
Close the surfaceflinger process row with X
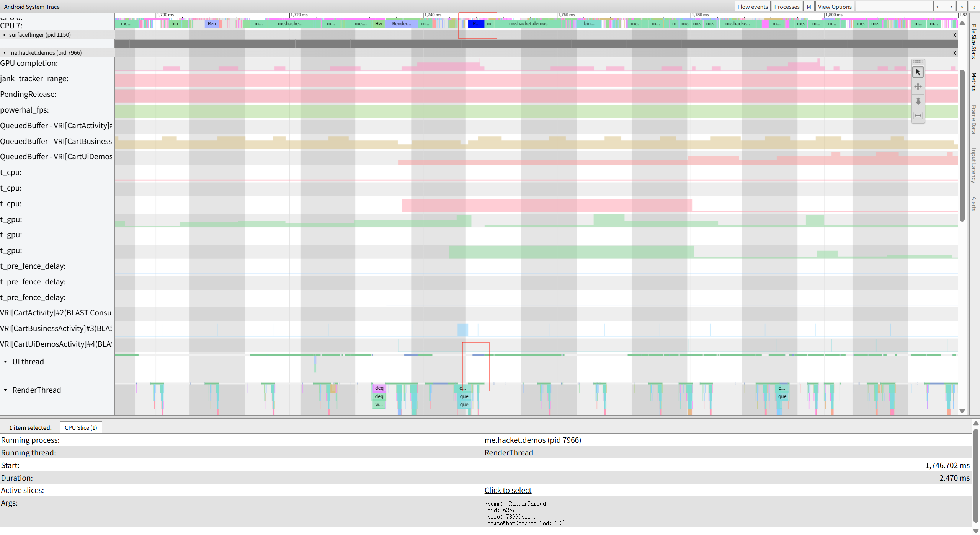tap(954, 35)
